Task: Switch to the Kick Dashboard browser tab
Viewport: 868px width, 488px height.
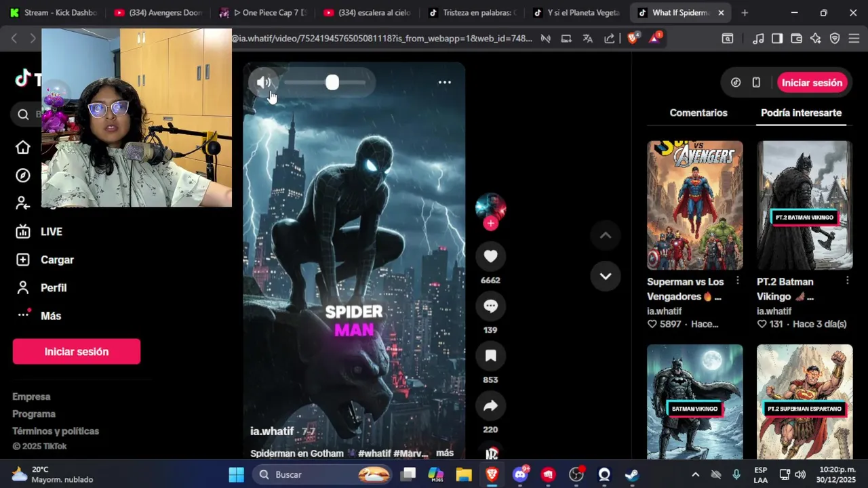Action: [54, 13]
